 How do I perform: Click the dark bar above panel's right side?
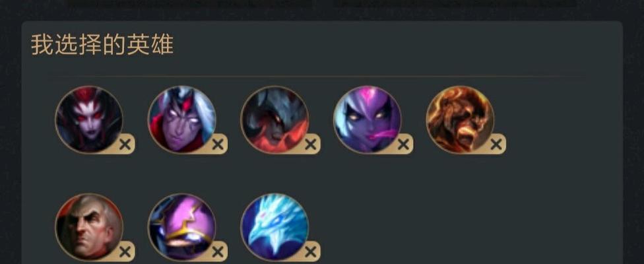454,3
